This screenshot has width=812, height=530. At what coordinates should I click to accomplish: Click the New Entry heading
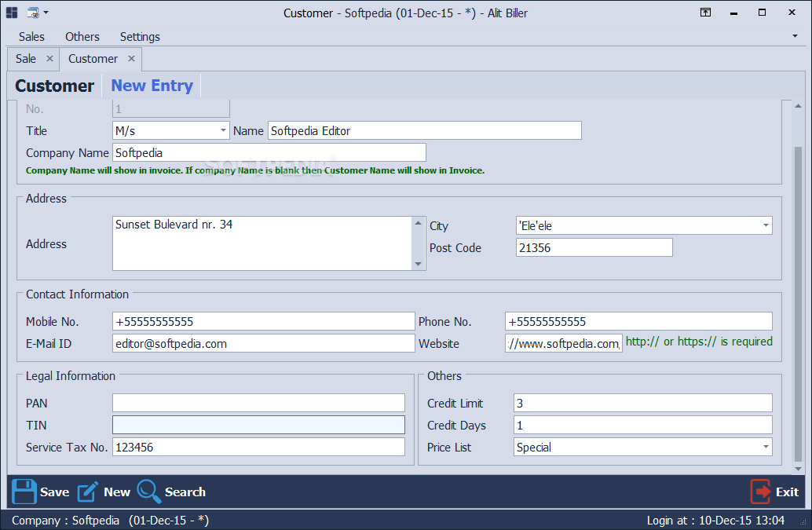coord(152,86)
